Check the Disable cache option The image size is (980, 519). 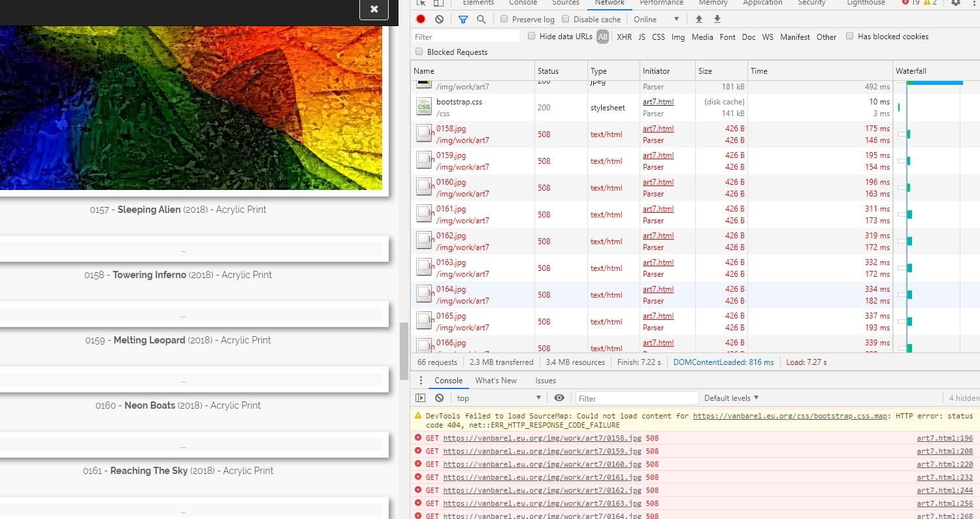point(566,20)
